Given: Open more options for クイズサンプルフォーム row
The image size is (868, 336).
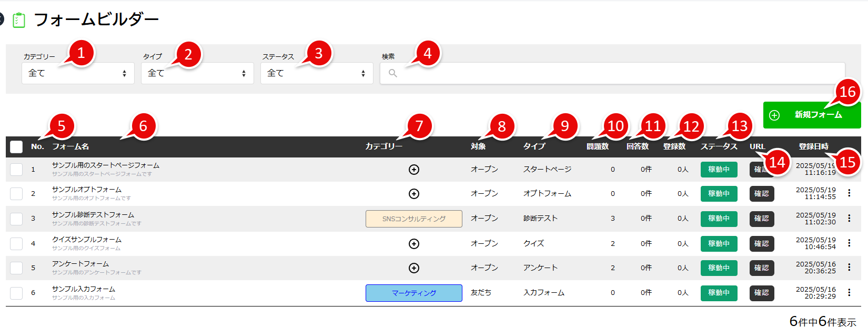Looking at the screenshot, I should pos(849,243).
